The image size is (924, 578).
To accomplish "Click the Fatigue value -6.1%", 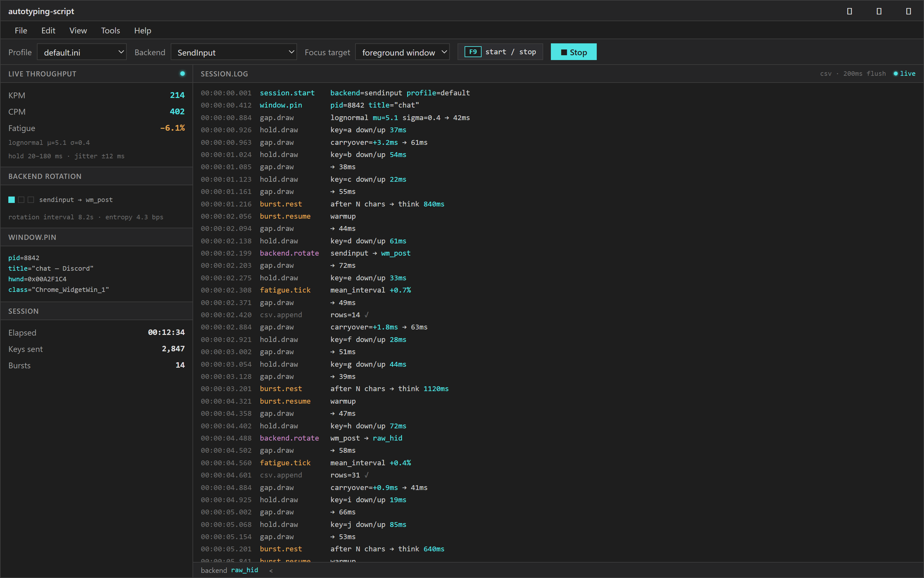I will point(172,128).
